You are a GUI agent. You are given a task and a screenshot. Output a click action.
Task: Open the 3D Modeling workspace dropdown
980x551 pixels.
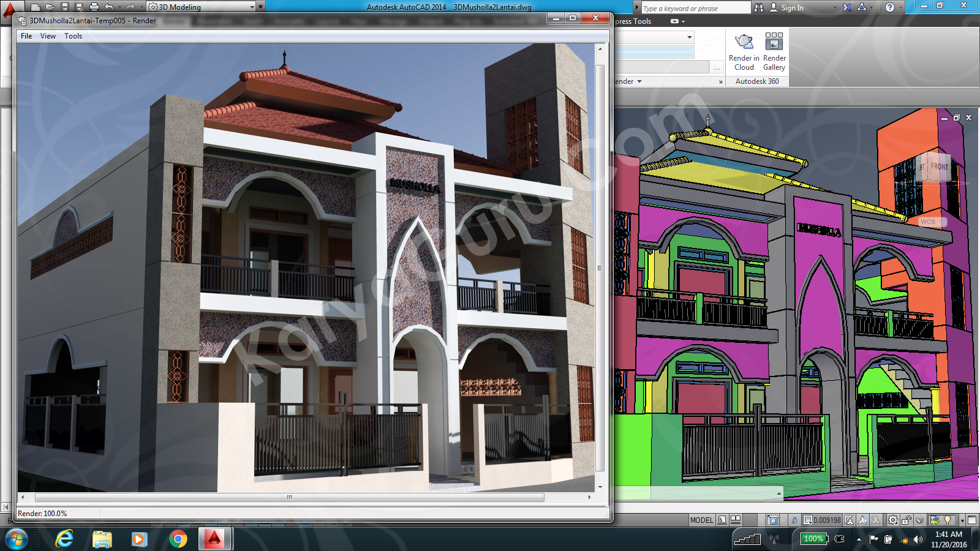252,7
